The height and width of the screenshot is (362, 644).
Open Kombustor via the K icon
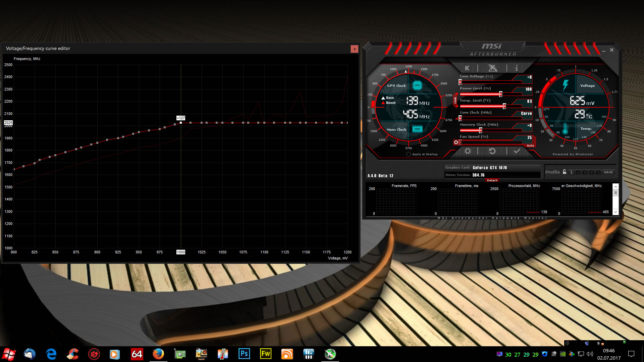tap(467, 68)
